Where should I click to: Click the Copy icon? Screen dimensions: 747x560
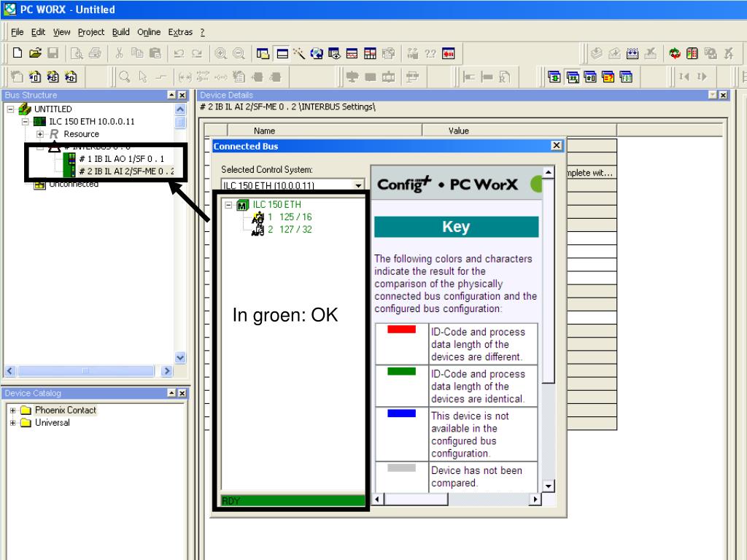click(x=137, y=52)
